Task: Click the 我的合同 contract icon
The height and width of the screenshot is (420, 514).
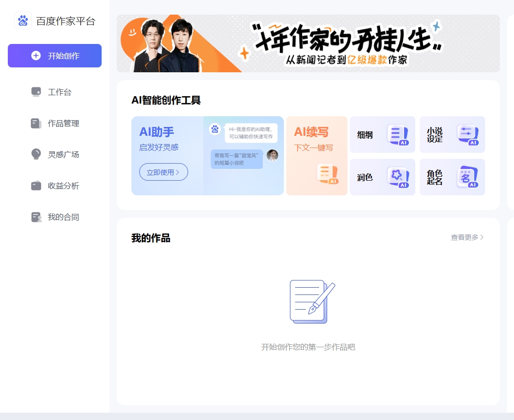Action: [x=36, y=217]
